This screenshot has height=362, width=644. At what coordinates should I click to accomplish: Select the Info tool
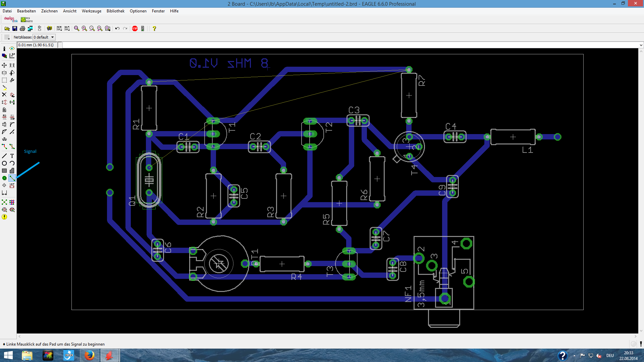click(4, 49)
